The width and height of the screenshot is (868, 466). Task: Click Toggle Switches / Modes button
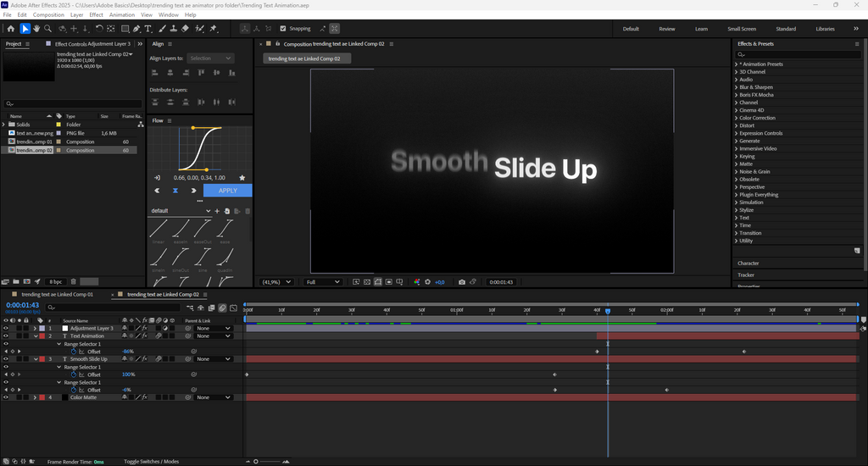(152, 462)
